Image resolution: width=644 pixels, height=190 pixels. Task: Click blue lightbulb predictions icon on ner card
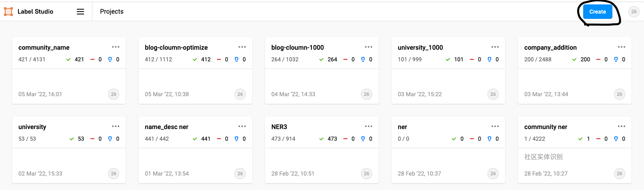click(489, 139)
